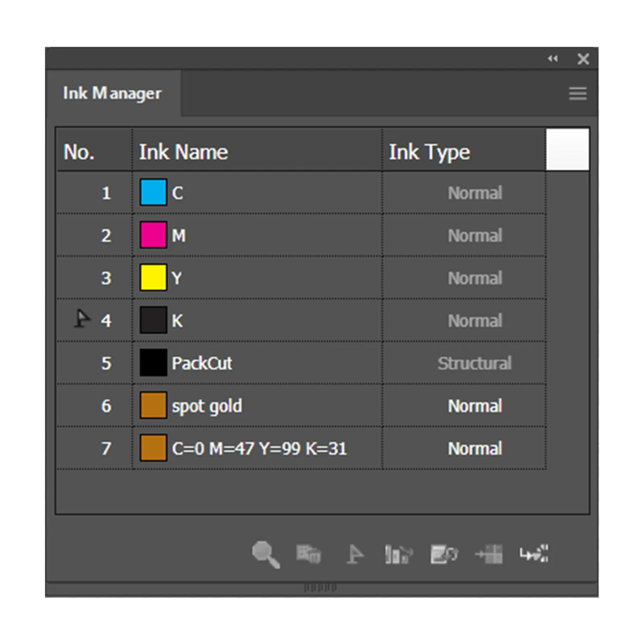
Task: Click the ink bars remap icon
Action: (398, 554)
